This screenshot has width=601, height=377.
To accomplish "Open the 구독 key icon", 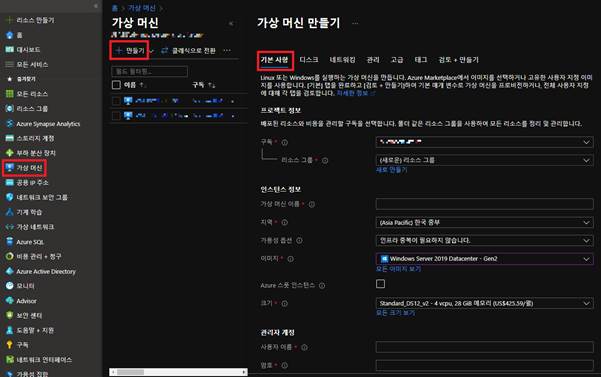I will coord(10,345).
